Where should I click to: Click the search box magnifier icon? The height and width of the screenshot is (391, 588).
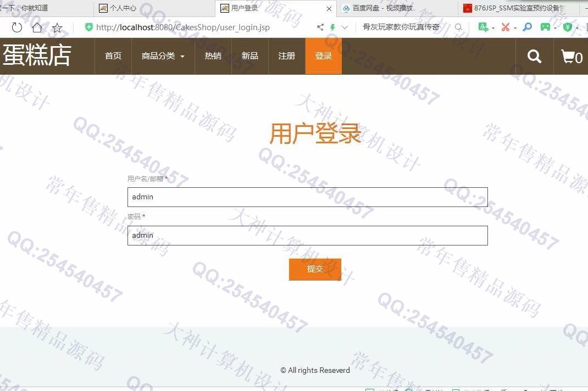click(x=458, y=27)
